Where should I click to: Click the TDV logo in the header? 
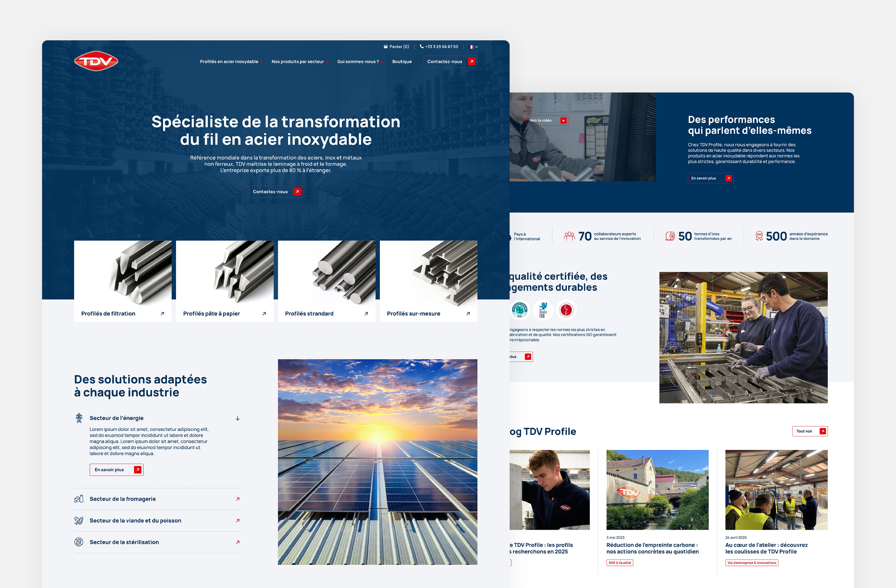point(96,61)
